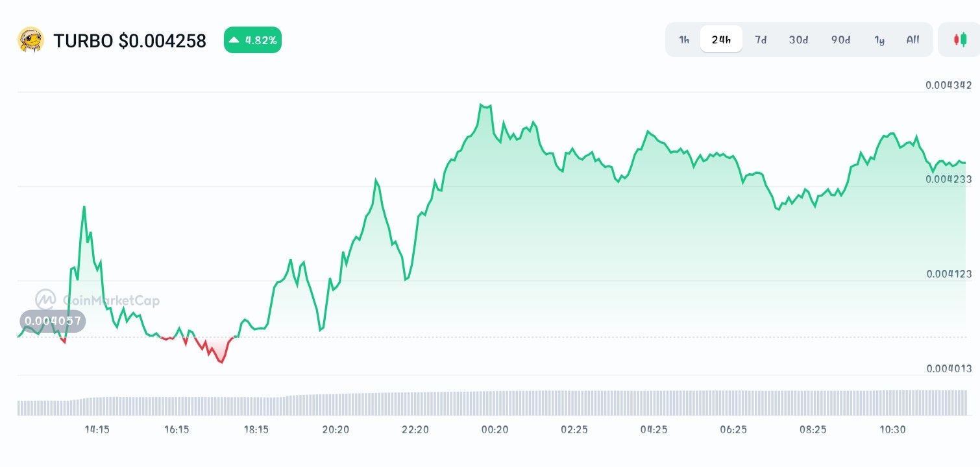
Task: Show 30d price history
Action: (x=798, y=40)
